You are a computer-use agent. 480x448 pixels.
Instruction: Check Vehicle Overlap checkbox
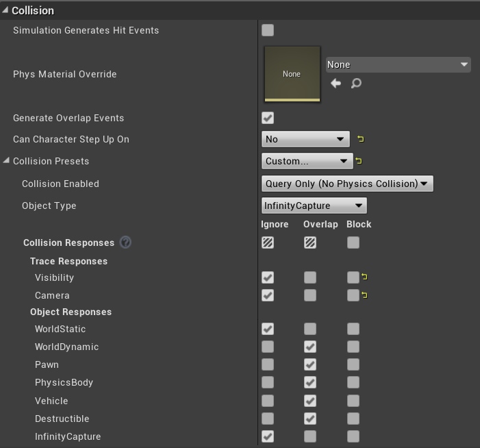click(x=310, y=401)
